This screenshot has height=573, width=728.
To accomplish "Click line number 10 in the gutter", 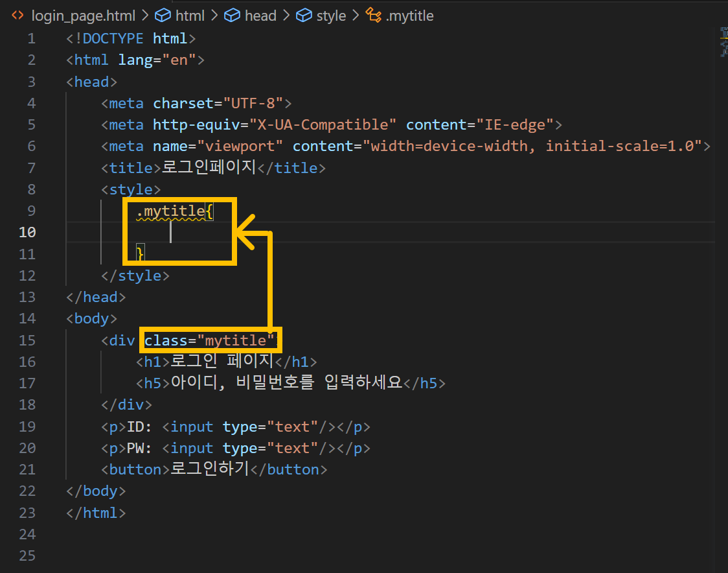I will point(27,232).
